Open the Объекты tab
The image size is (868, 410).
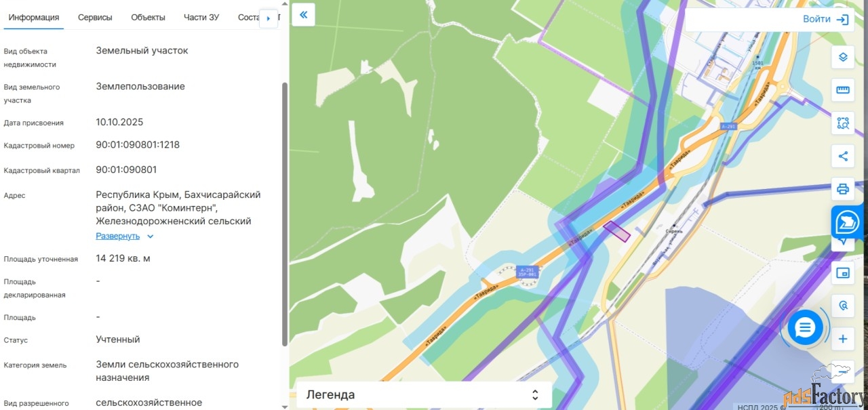(148, 18)
